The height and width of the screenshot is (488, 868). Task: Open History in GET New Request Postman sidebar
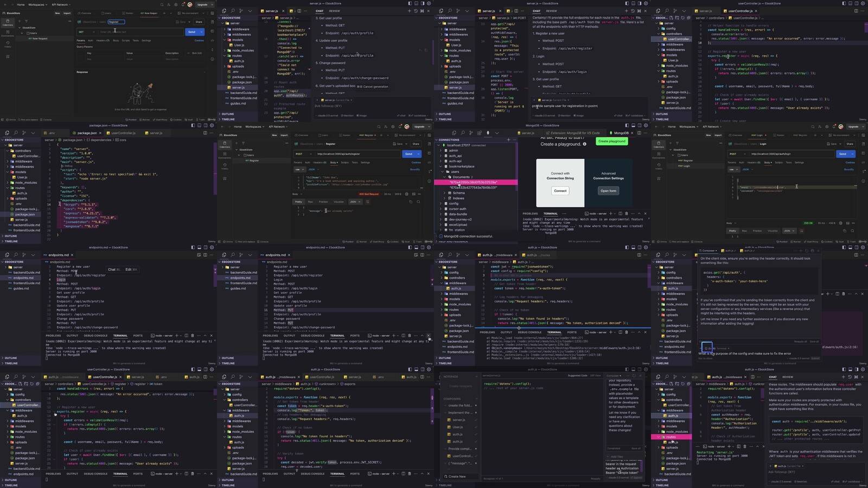point(8,44)
